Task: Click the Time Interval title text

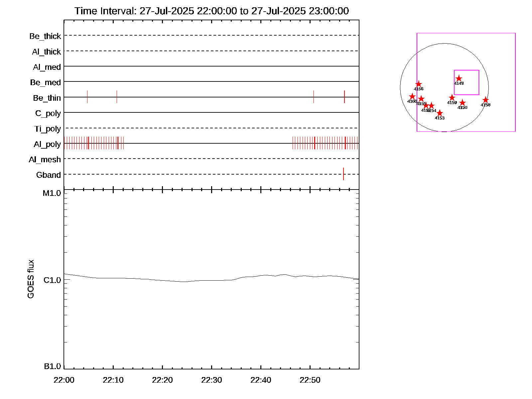Action: coord(211,11)
